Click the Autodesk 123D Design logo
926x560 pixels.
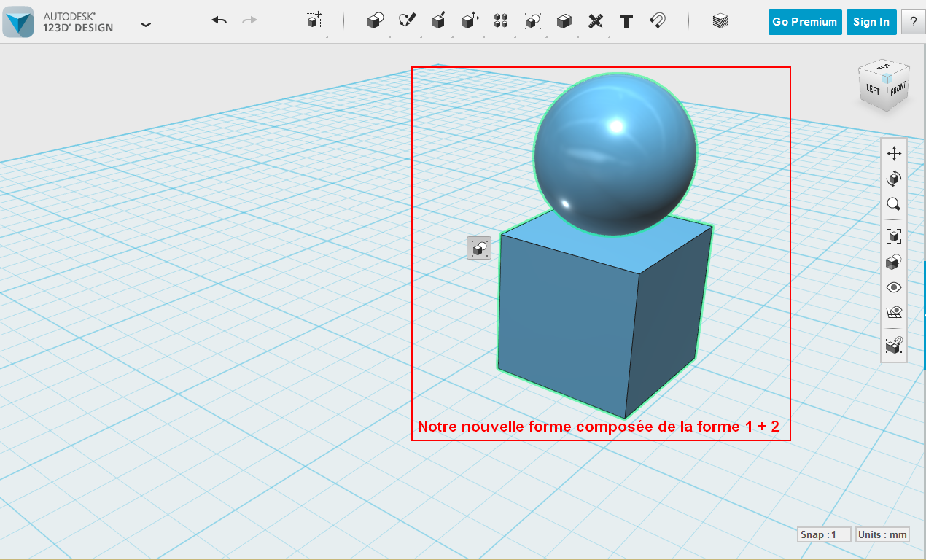click(18, 21)
